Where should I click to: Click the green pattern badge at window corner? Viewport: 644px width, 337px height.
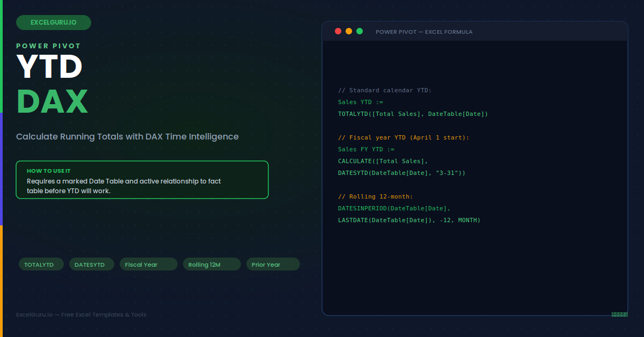click(x=619, y=314)
